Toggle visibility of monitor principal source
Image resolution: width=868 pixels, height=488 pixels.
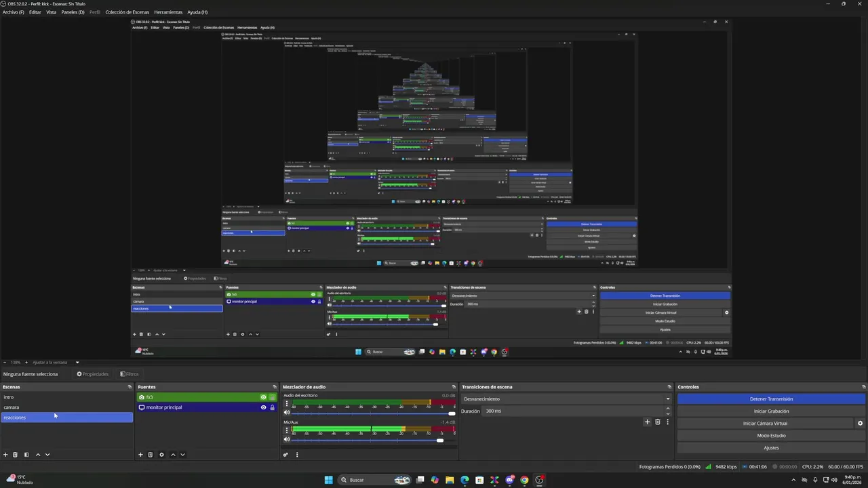pos(263,407)
